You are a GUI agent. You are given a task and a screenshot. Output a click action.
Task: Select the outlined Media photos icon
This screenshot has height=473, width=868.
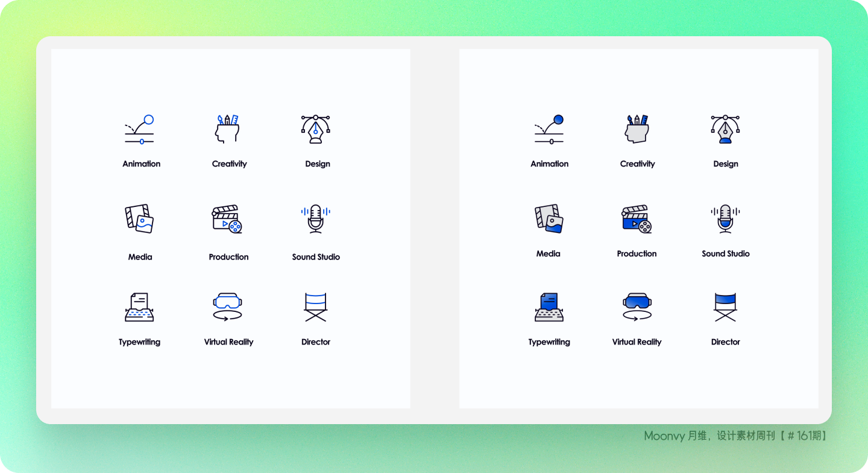(x=139, y=218)
